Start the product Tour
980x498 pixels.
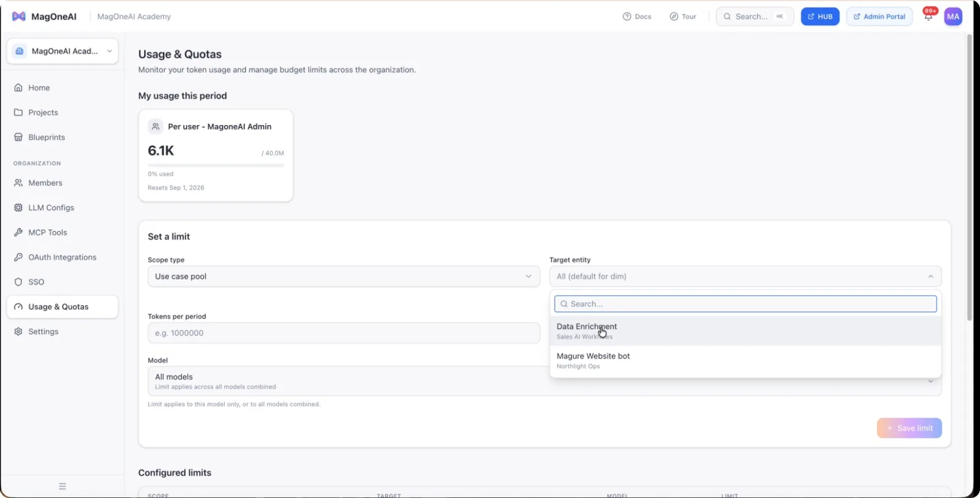tap(682, 17)
